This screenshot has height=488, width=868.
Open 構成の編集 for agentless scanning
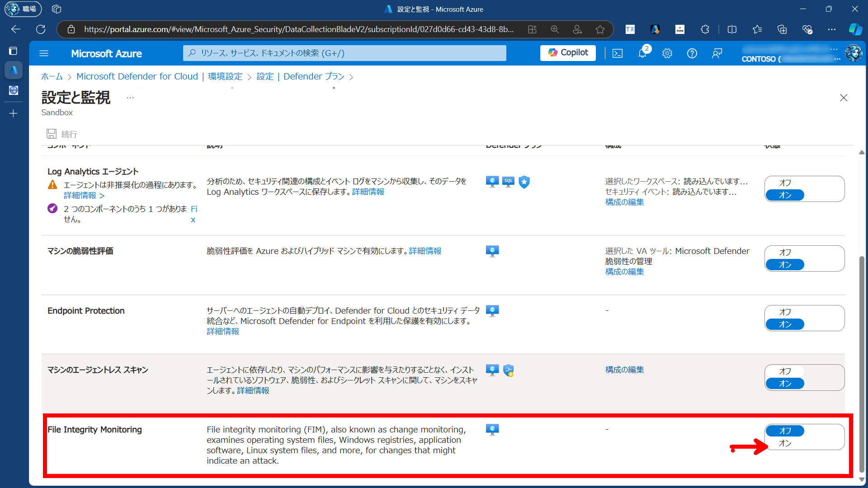[x=624, y=370]
